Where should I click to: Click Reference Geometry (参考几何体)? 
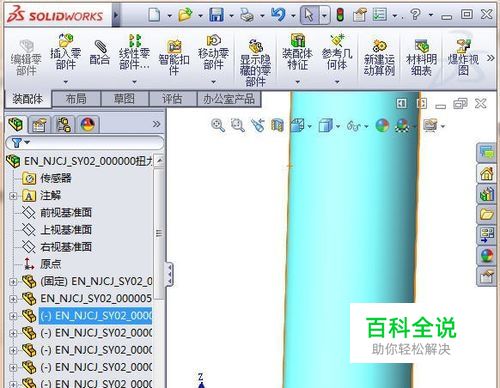(x=337, y=53)
